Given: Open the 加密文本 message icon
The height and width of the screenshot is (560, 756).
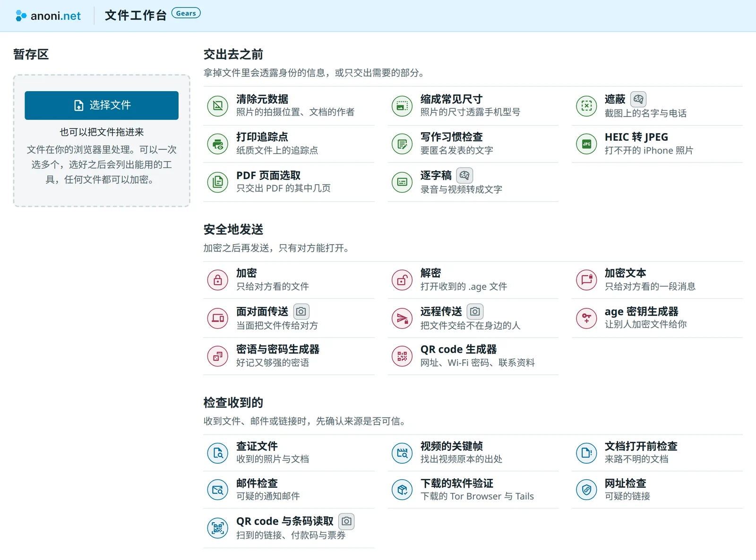Looking at the screenshot, I should [586, 280].
